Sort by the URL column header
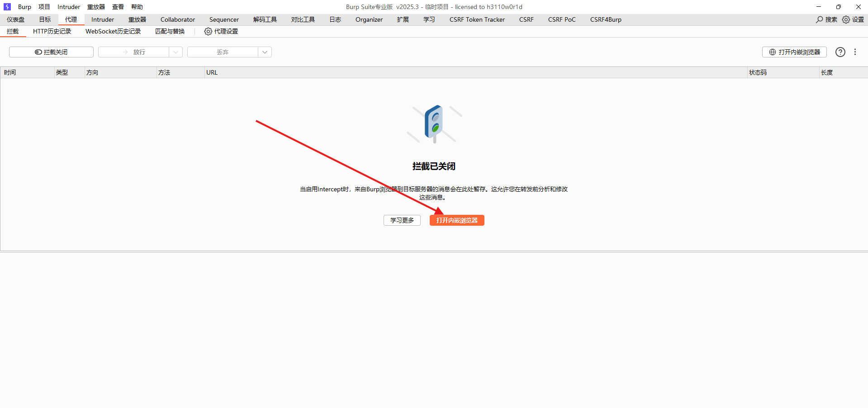 476,72
